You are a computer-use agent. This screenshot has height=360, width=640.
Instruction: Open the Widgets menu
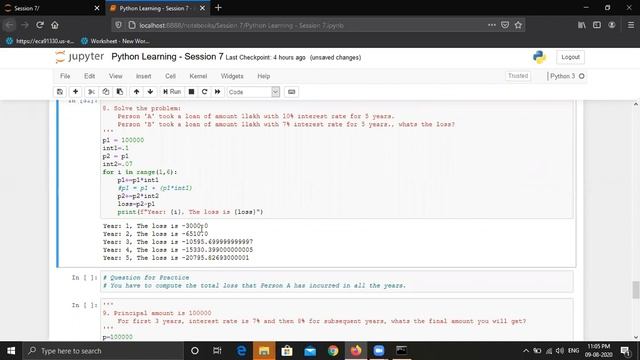[232, 76]
